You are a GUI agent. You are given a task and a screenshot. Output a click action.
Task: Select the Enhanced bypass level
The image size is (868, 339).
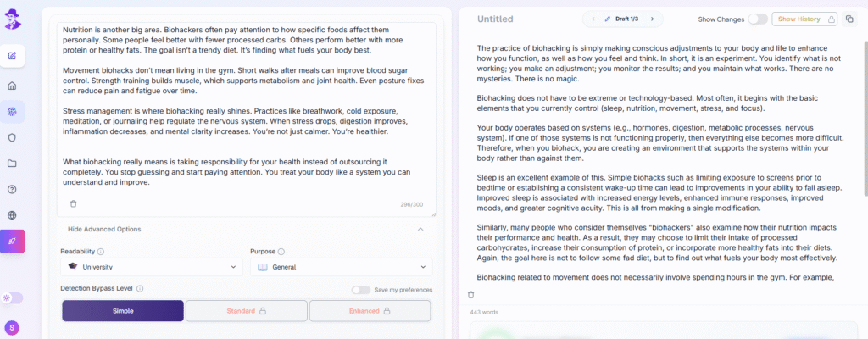[x=370, y=311]
